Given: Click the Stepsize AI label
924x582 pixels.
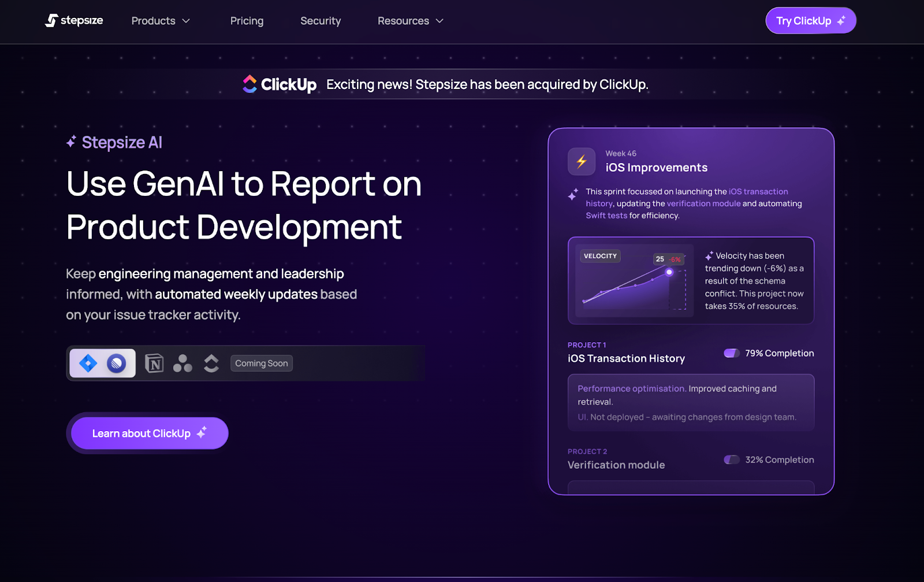Looking at the screenshot, I should [122, 142].
